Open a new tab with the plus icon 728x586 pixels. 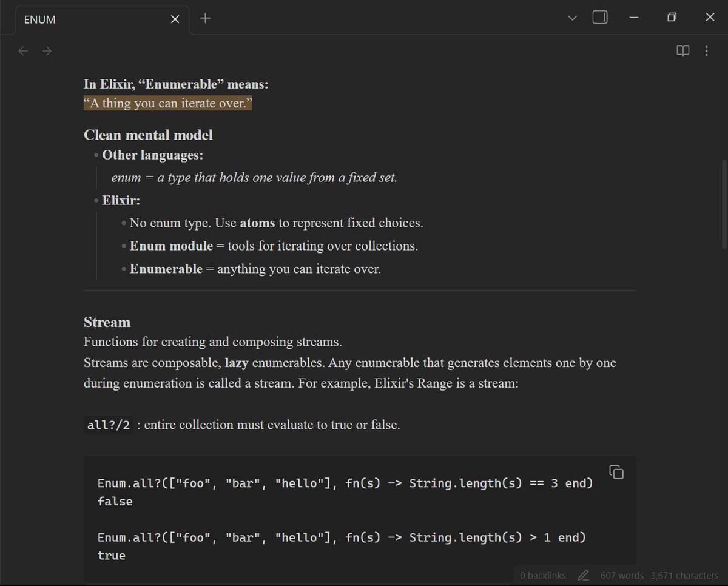pos(204,18)
